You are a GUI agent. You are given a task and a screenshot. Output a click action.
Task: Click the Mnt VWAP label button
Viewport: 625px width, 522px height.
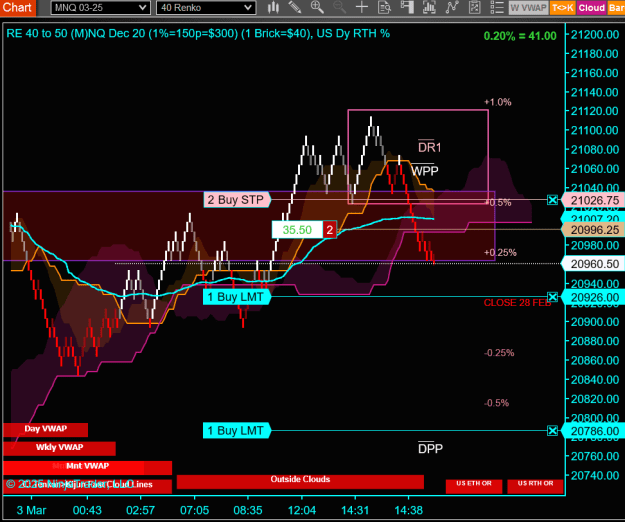tap(87, 467)
